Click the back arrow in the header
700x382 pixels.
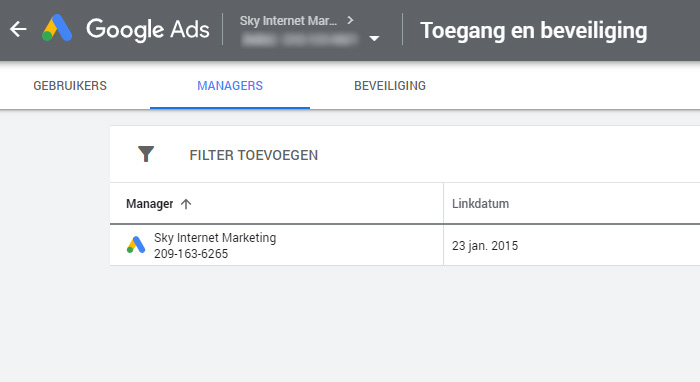[x=18, y=29]
